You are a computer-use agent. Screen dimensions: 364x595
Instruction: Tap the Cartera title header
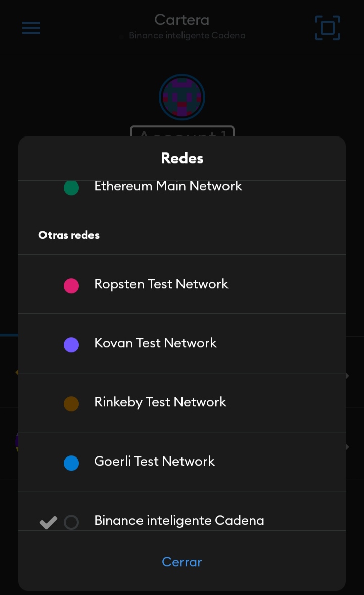point(182,20)
